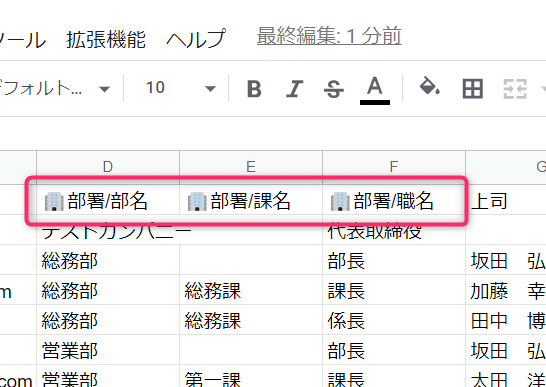
Task: Select the 係長 cell
Action: pyautogui.click(x=394, y=320)
